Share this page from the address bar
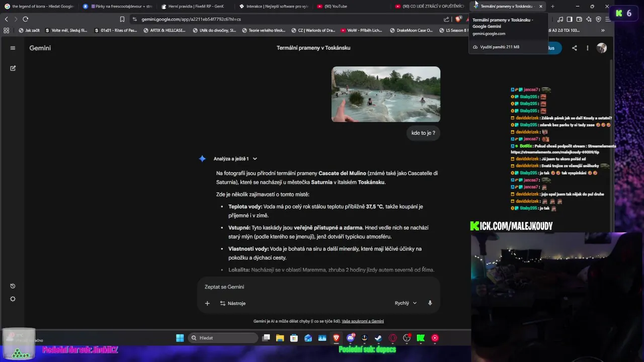The width and height of the screenshot is (644, 362). click(446, 19)
